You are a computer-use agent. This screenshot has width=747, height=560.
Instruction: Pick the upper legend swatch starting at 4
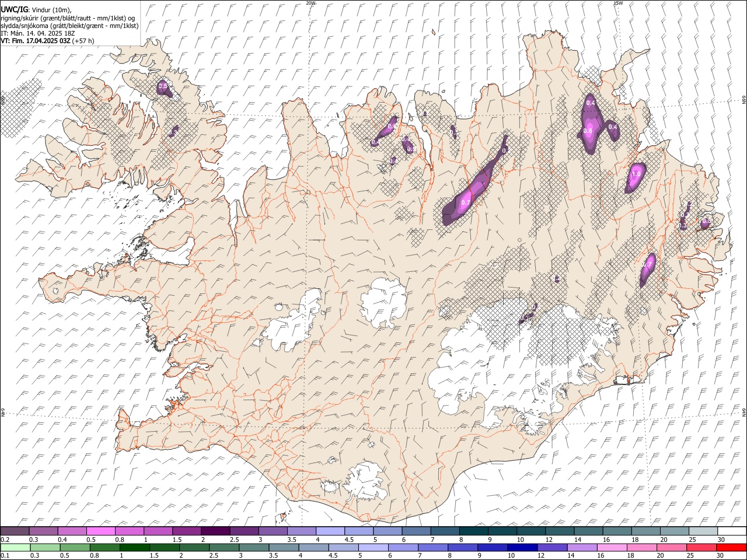coord(330,531)
